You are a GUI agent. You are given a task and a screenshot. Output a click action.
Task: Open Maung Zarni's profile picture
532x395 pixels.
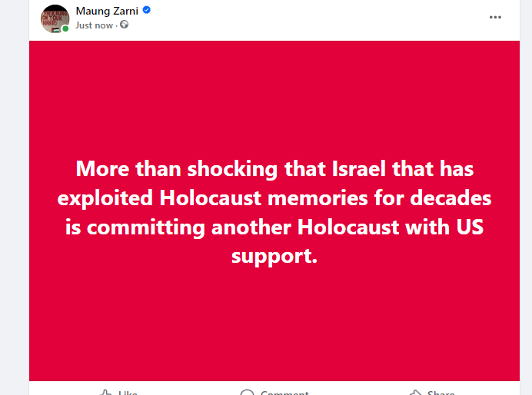(x=55, y=18)
